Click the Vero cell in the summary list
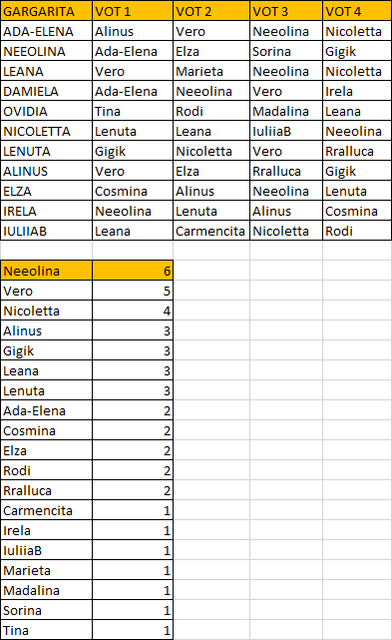The height and width of the screenshot is (640, 392). 46,291
